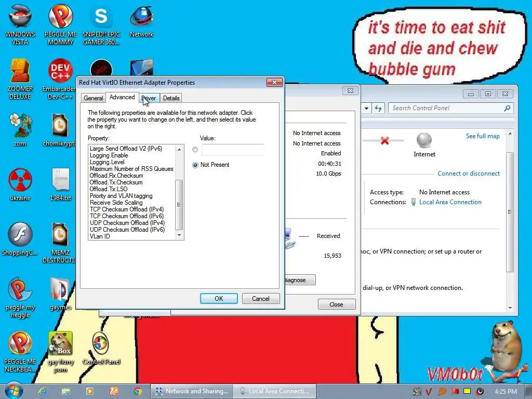
Task: Select TCP Checksum Offload (IPv4) property
Action: pyautogui.click(x=127, y=209)
